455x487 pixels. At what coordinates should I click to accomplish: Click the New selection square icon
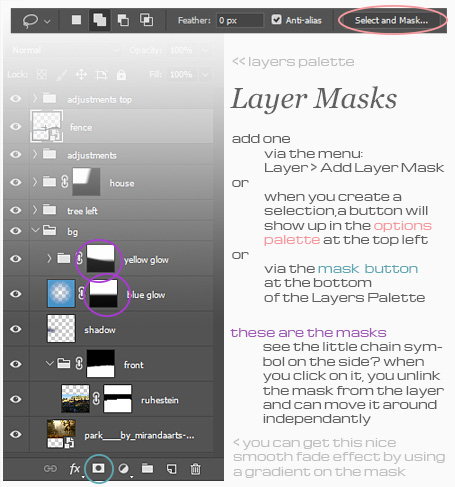click(x=77, y=20)
